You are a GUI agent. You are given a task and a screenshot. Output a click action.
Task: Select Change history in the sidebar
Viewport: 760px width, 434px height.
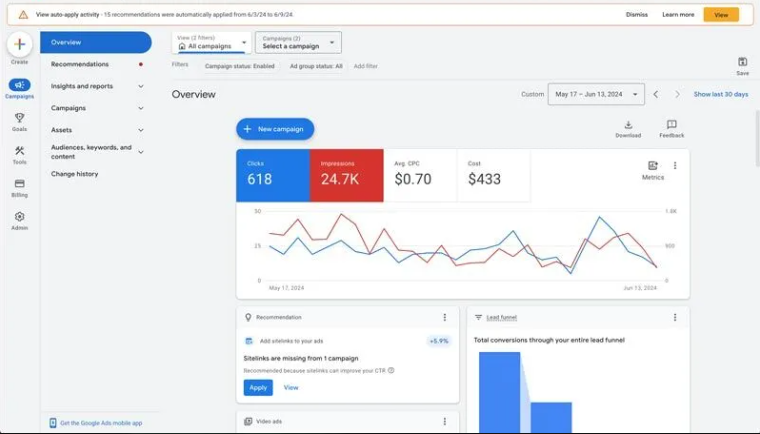[x=75, y=174]
